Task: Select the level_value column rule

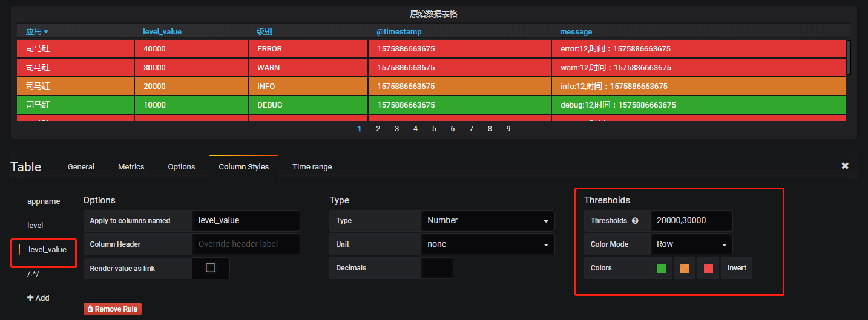Action: click(x=47, y=249)
